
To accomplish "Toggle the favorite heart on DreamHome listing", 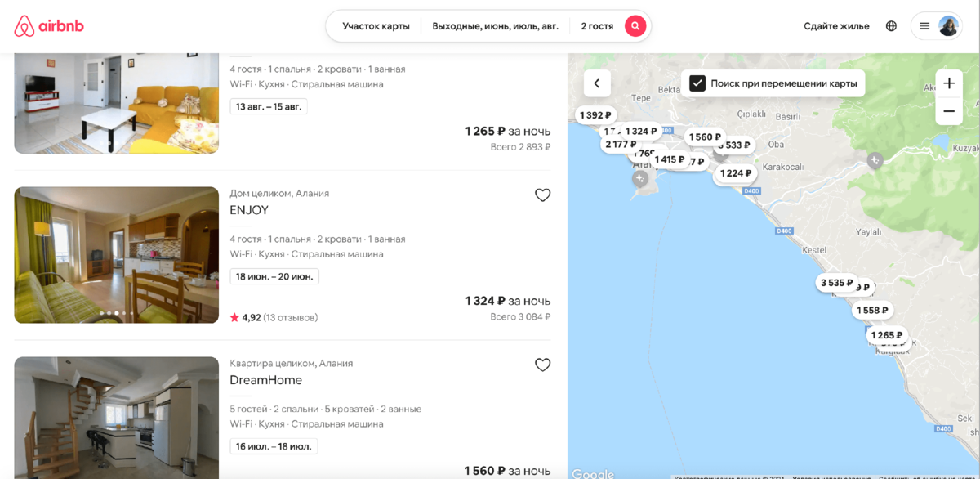I will [x=542, y=365].
